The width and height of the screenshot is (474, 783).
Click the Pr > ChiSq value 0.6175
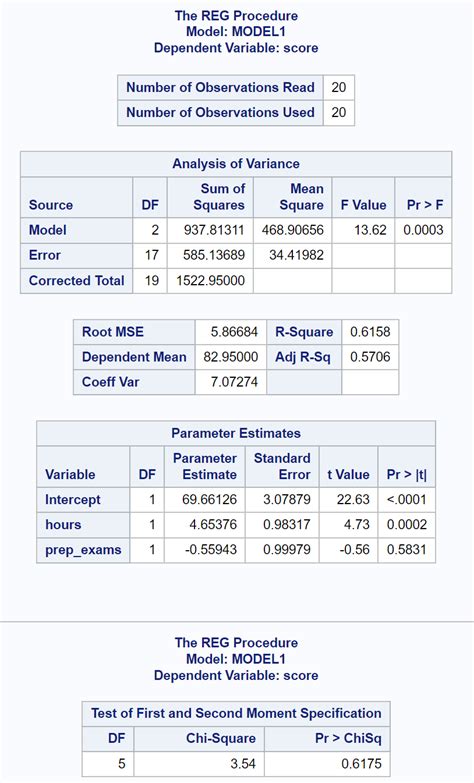(362, 764)
